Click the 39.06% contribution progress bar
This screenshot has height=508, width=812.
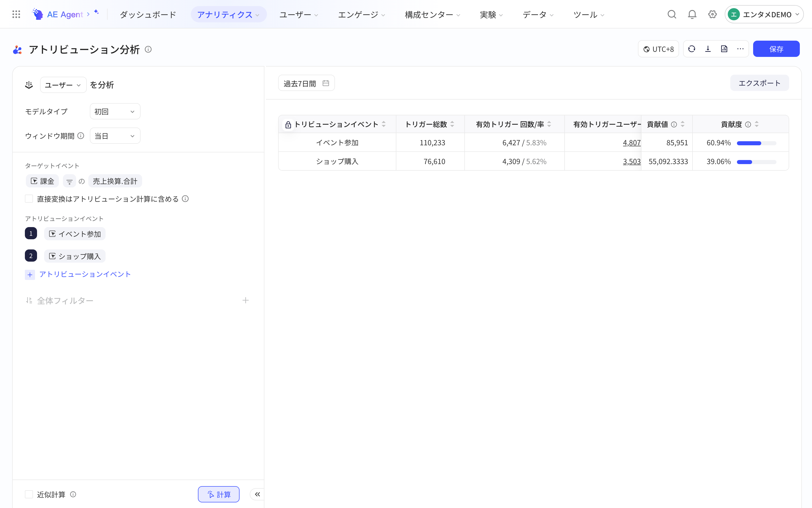756,162
